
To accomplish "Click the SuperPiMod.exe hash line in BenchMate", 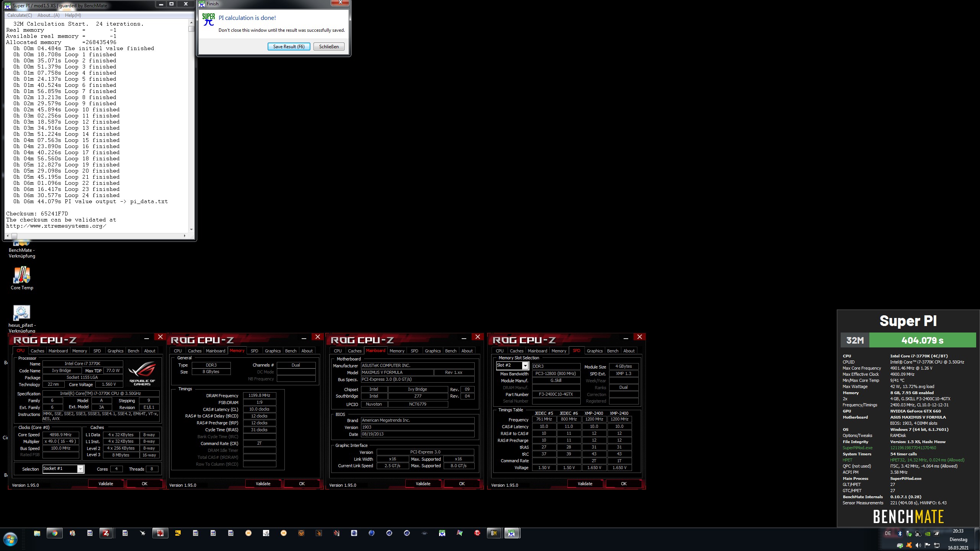I will pos(889,448).
